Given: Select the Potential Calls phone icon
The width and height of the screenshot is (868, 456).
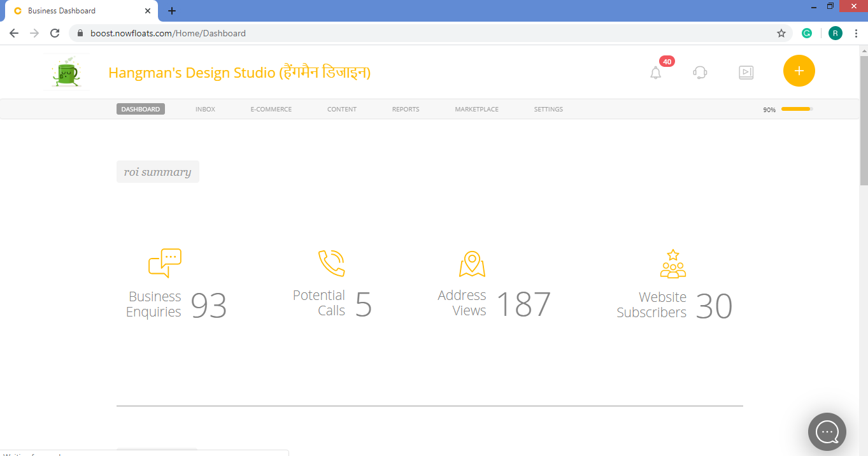Looking at the screenshot, I should 331,261.
